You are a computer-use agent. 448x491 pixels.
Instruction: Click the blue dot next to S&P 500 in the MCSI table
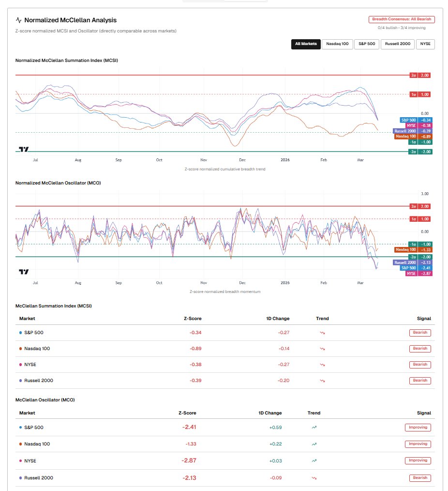click(x=20, y=333)
